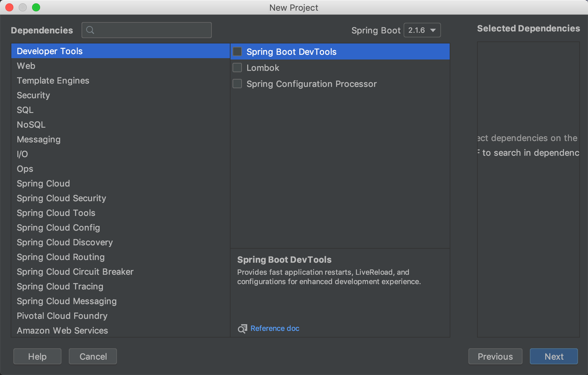Click the green macOS zoom button
Viewport: 588px width, 375px height.
pos(36,7)
